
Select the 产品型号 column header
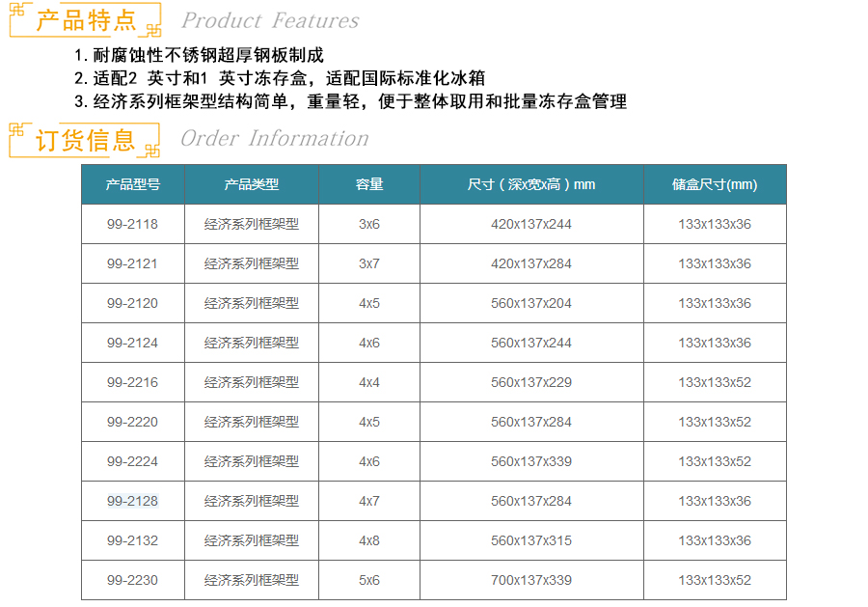tap(133, 184)
